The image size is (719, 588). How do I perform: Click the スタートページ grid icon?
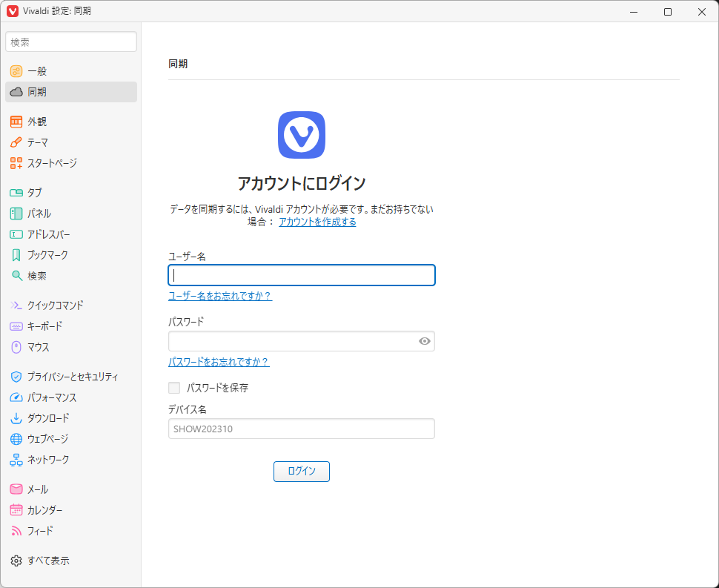coord(16,163)
